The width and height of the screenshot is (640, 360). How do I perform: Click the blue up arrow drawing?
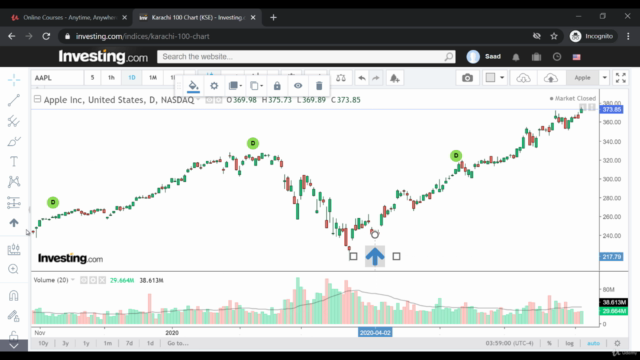point(375,256)
